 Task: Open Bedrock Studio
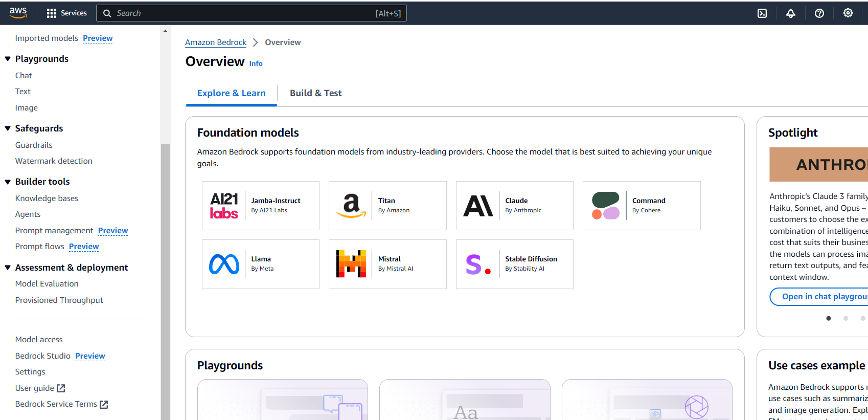click(x=43, y=356)
